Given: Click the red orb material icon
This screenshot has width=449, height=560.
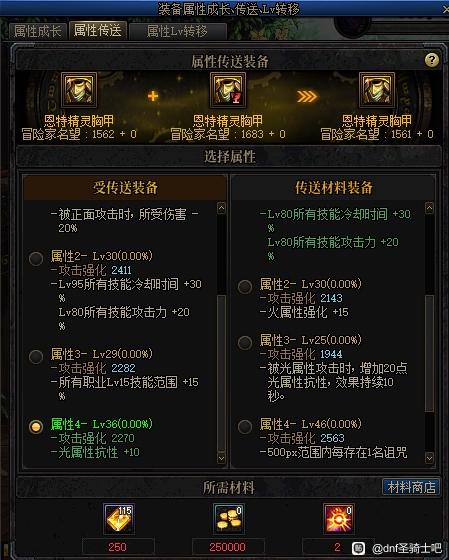Looking at the screenshot, I should (339, 519).
